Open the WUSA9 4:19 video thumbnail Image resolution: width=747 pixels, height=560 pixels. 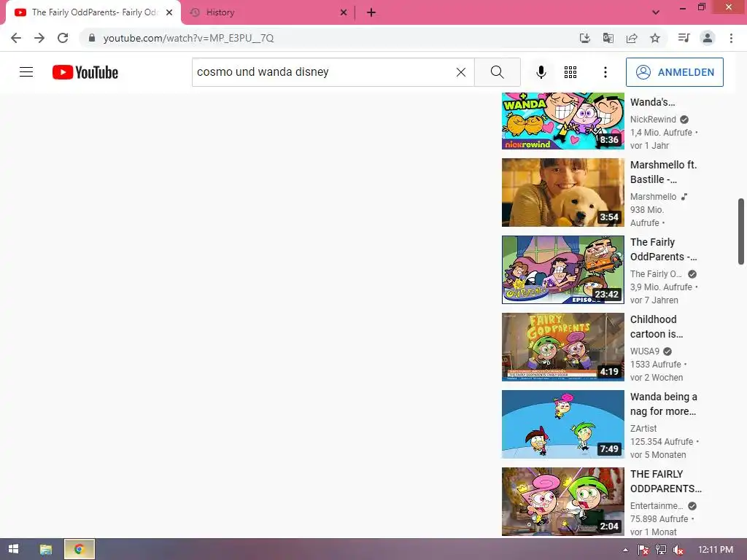562,346
